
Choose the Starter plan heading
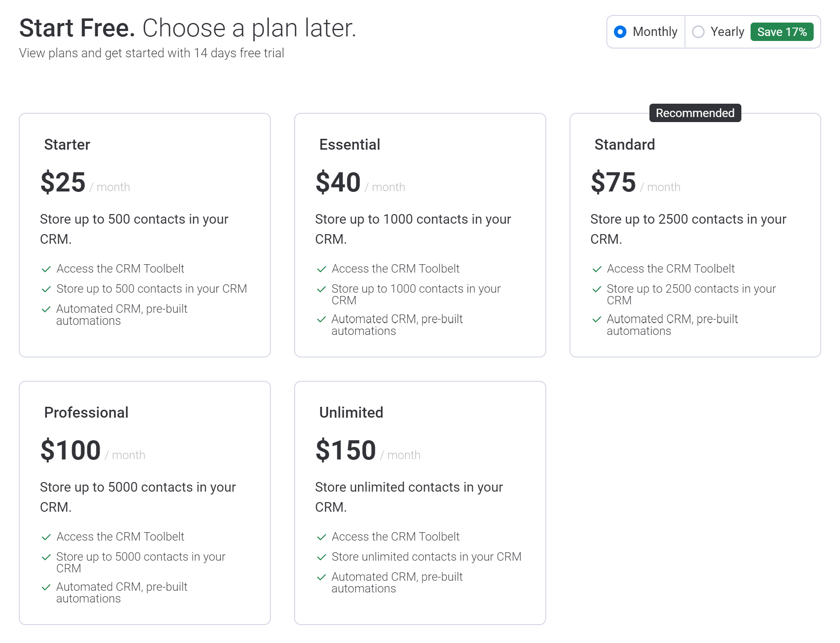(67, 145)
